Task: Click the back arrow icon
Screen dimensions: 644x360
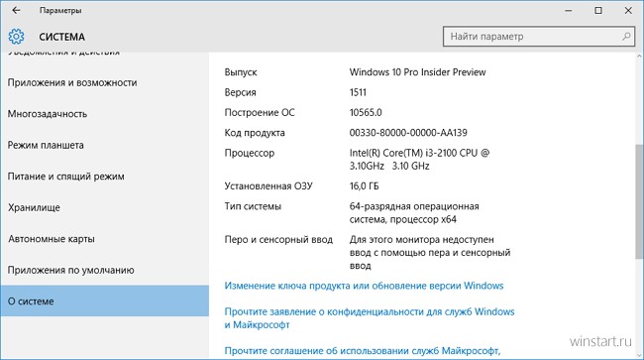Action: [16, 10]
